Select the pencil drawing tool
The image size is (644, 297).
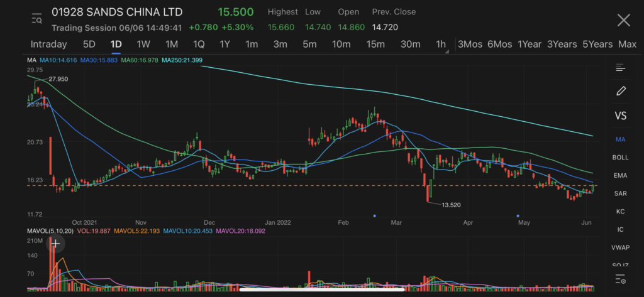point(621,91)
